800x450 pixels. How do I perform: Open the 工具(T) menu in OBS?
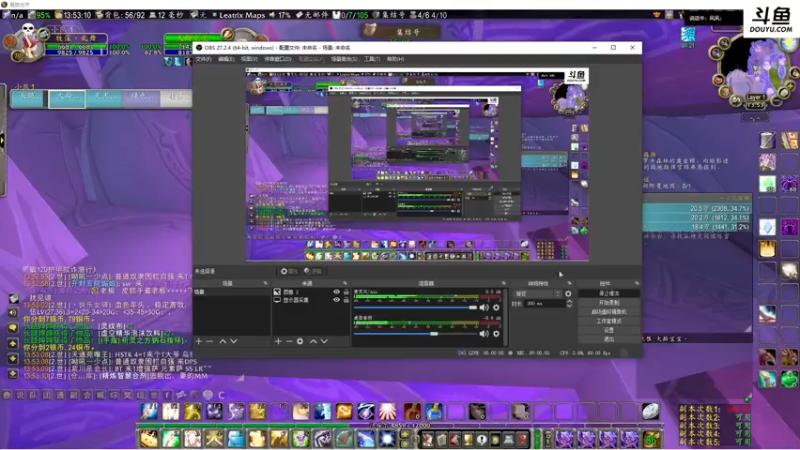[372, 59]
